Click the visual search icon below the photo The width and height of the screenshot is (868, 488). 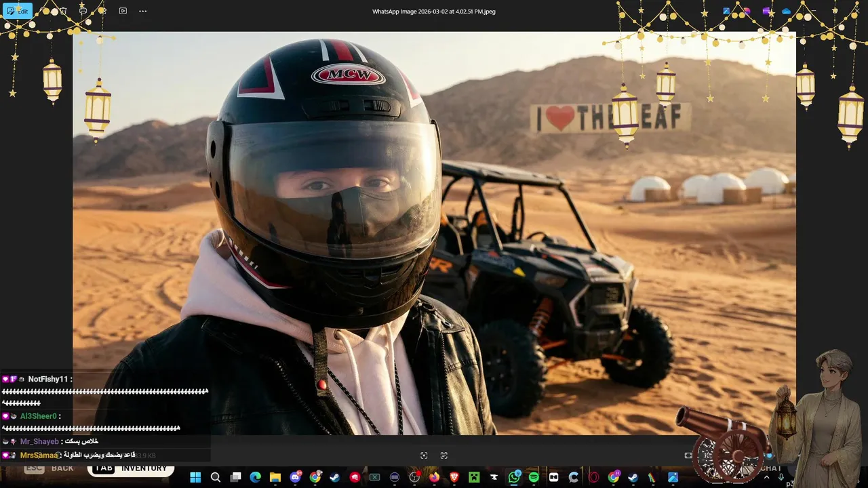coord(424,455)
